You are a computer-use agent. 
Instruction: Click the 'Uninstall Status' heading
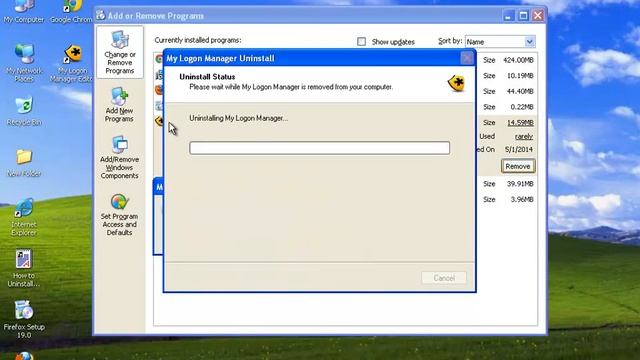click(207, 76)
